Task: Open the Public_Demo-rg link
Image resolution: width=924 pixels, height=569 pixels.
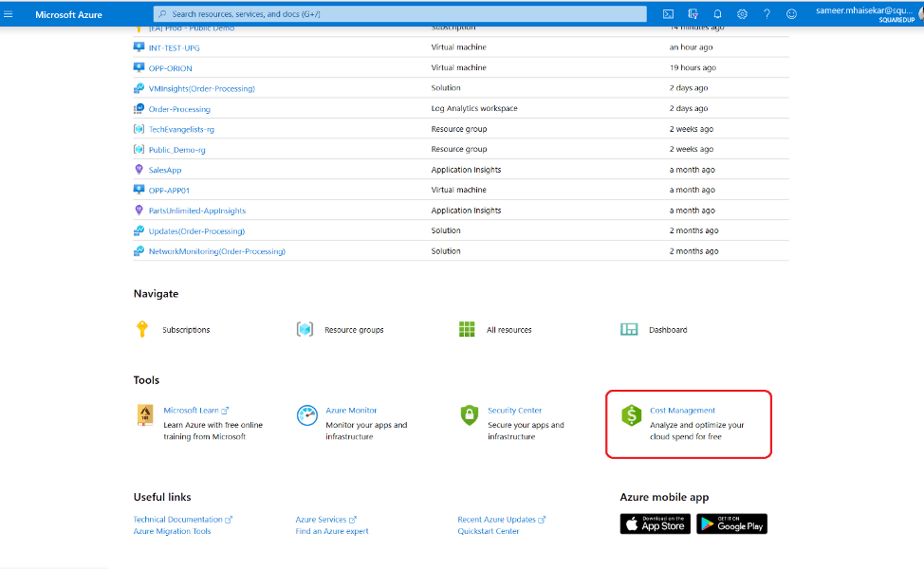Action: click(x=176, y=150)
